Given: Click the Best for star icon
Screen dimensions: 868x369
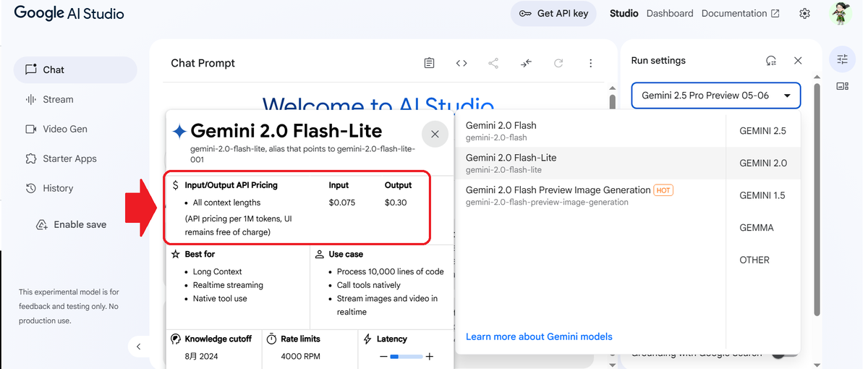Looking at the screenshot, I should point(176,254).
